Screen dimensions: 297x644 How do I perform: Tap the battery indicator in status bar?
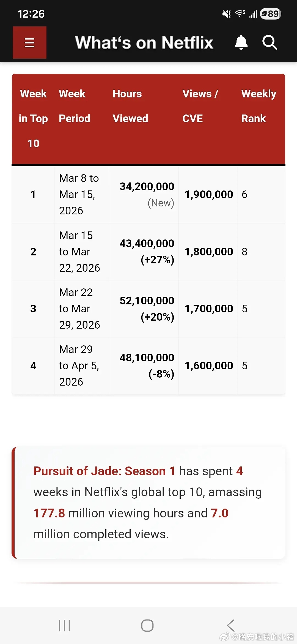pos(271,14)
